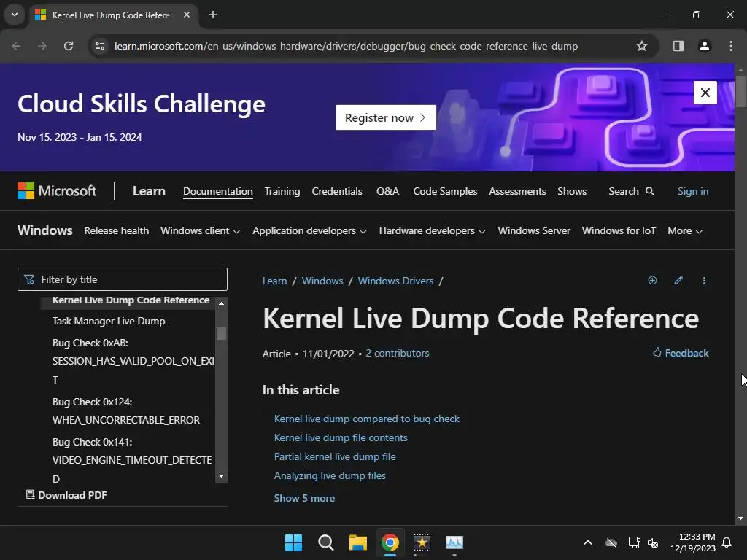Image resolution: width=747 pixels, height=560 pixels.
Task: Click add to collection plus icon
Action: pos(652,281)
